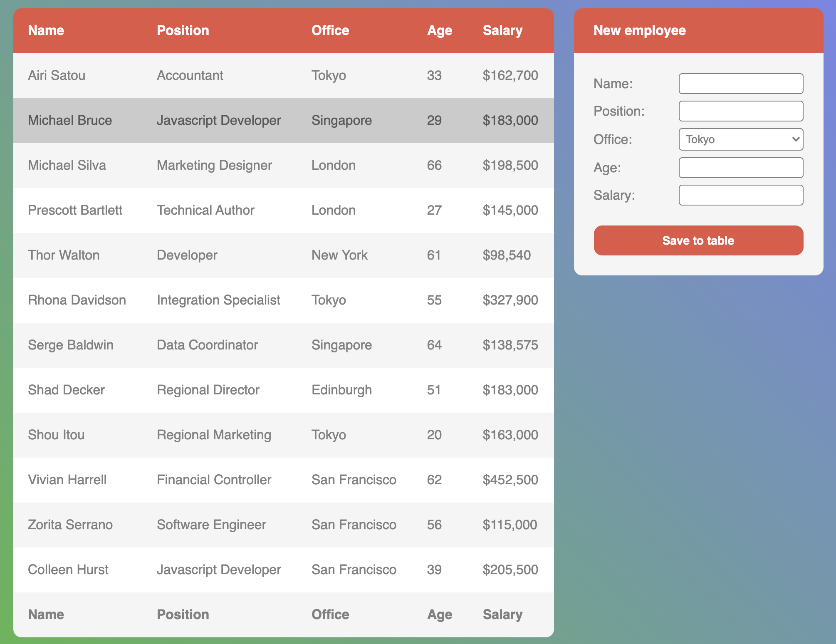Click the Name input field
Screen dimensions: 836x644
[740, 84]
